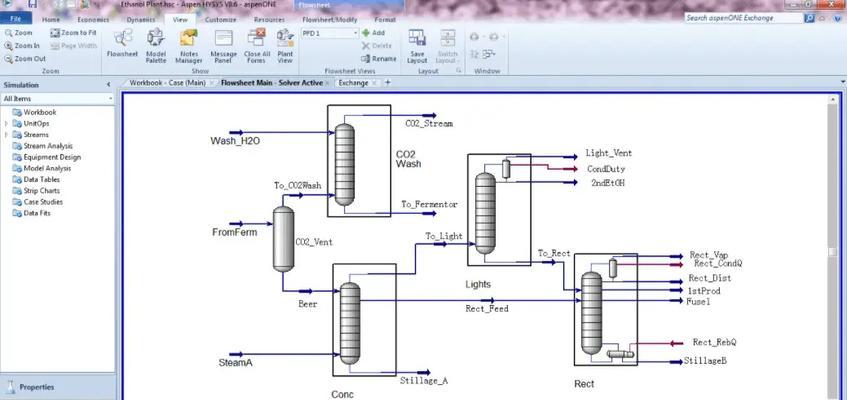Switch to the Customize ribbon tab
The height and width of the screenshot is (400, 847).
click(x=220, y=20)
